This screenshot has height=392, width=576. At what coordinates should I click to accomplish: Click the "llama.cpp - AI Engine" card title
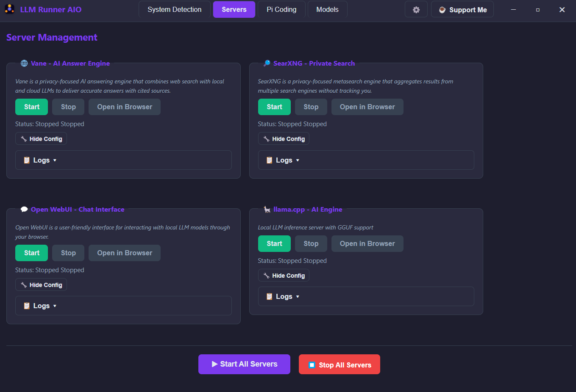308,210
